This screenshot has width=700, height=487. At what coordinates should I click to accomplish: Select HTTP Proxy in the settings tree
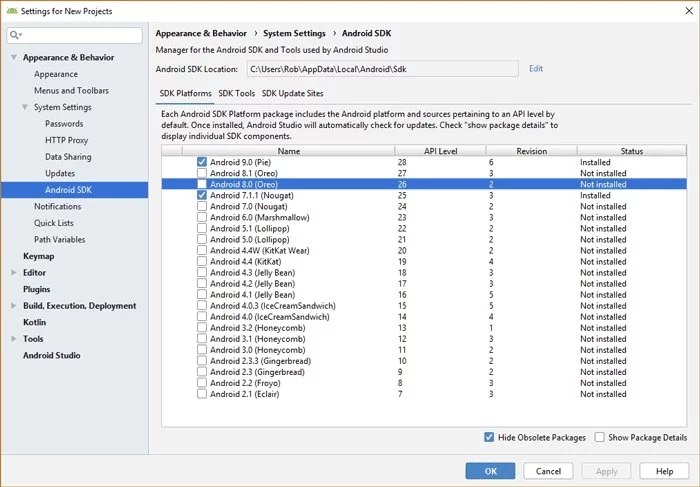coord(66,140)
